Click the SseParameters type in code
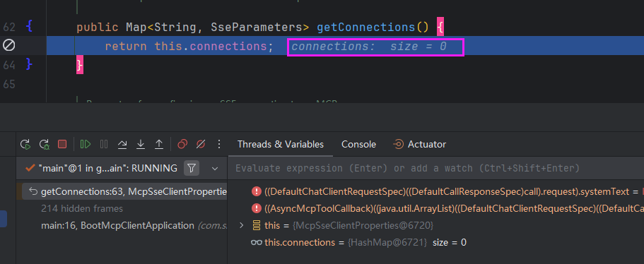 click(256, 28)
